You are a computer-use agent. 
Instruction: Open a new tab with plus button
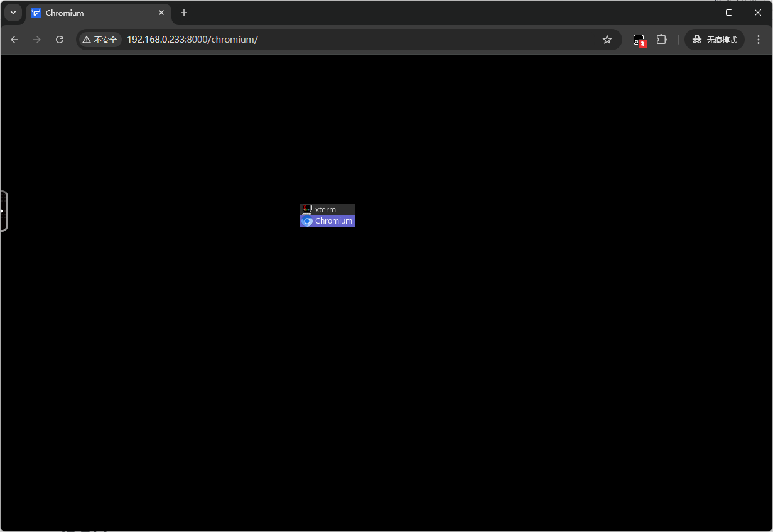tap(184, 13)
